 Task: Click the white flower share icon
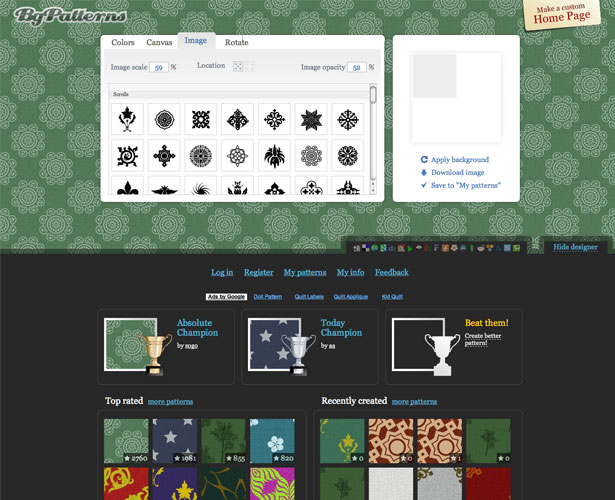(x=454, y=248)
